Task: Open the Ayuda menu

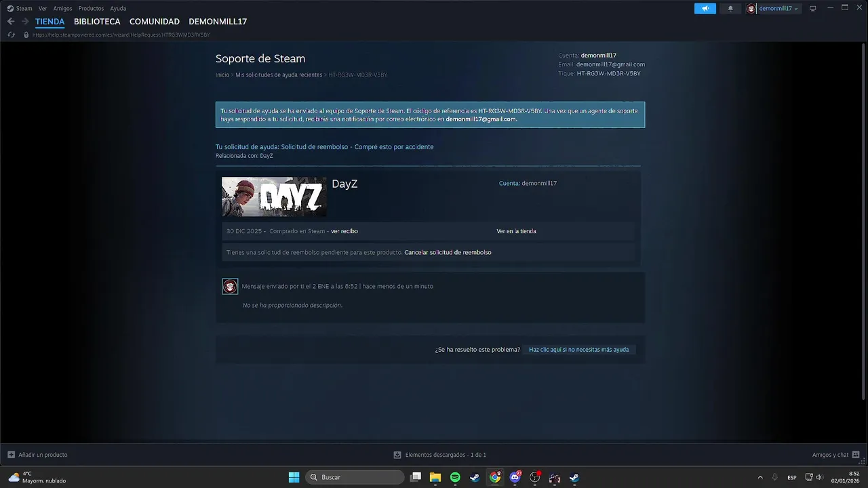Action: [118, 8]
